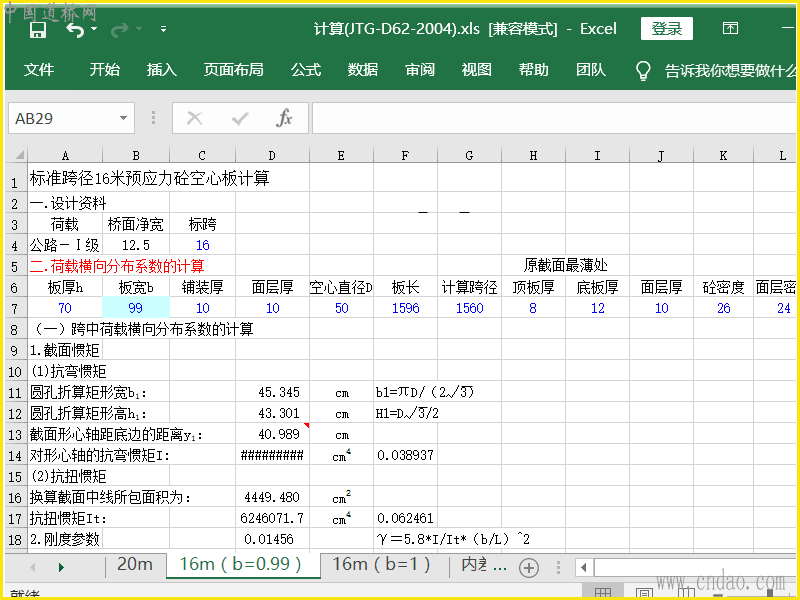The image size is (800, 600).
Task: Switch to the 视图 ribbon tab
Action: (477, 69)
